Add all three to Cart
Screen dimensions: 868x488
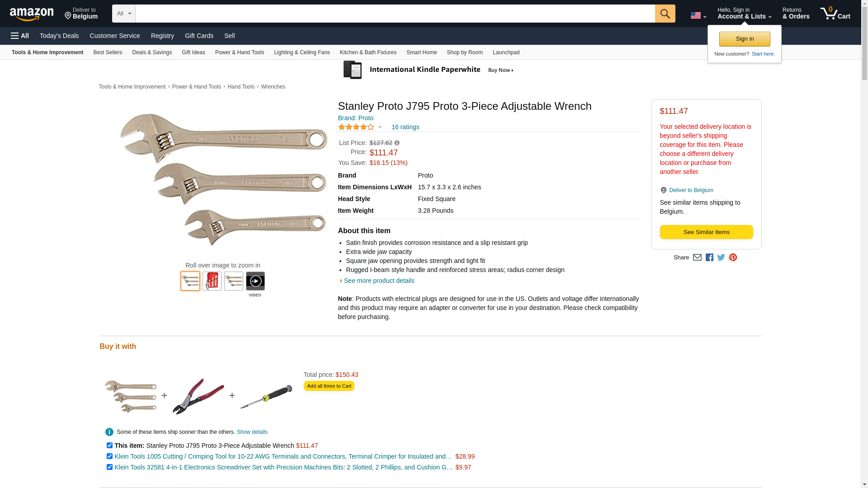(329, 386)
